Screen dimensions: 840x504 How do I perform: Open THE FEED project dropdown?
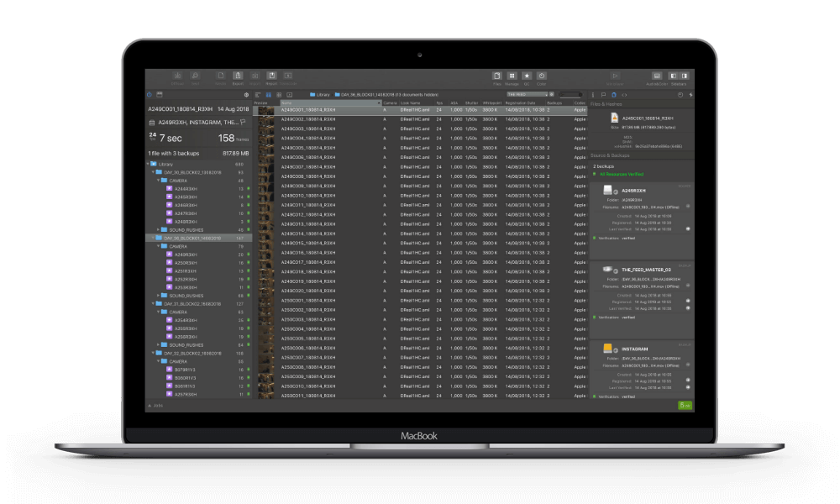click(x=527, y=94)
